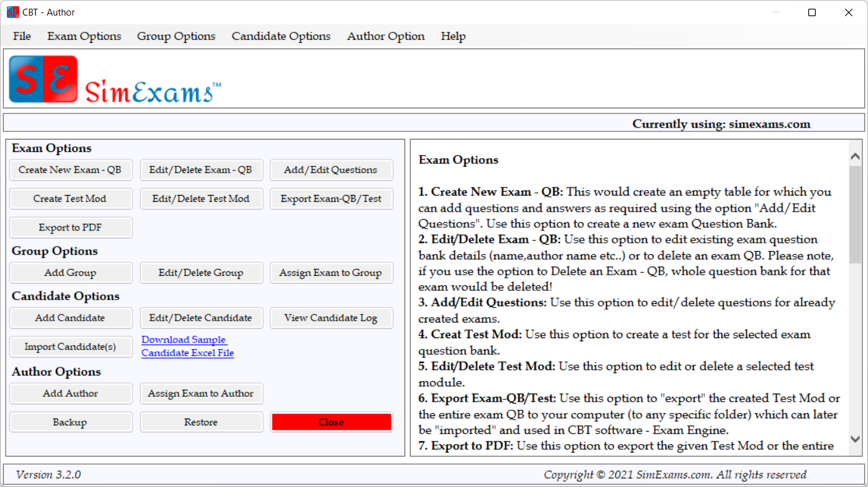The width and height of the screenshot is (868, 487).
Task: Open the Exam Options menu
Action: (84, 36)
